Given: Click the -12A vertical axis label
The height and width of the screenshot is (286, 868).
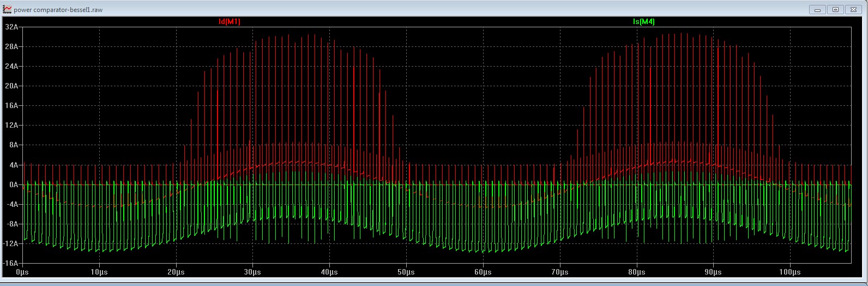Looking at the screenshot, I should [11, 243].
